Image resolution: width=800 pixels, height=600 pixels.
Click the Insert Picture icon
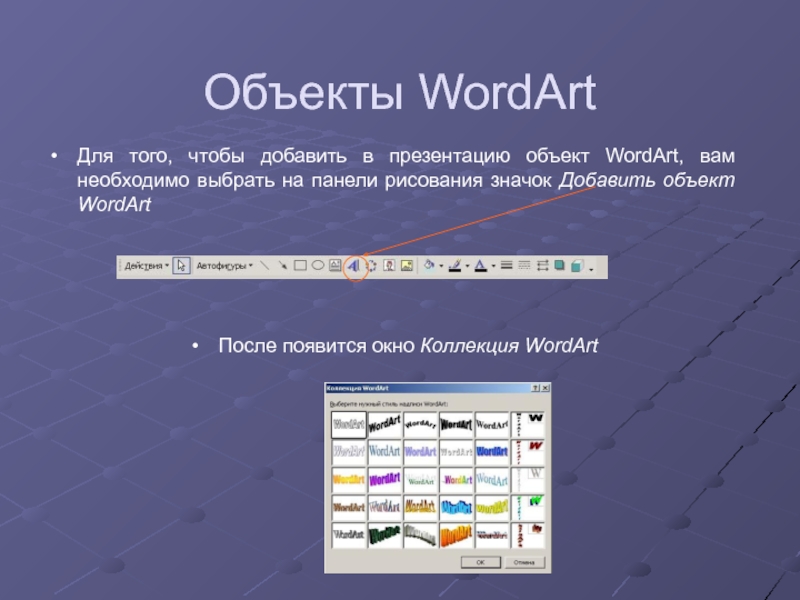point(406,266)
